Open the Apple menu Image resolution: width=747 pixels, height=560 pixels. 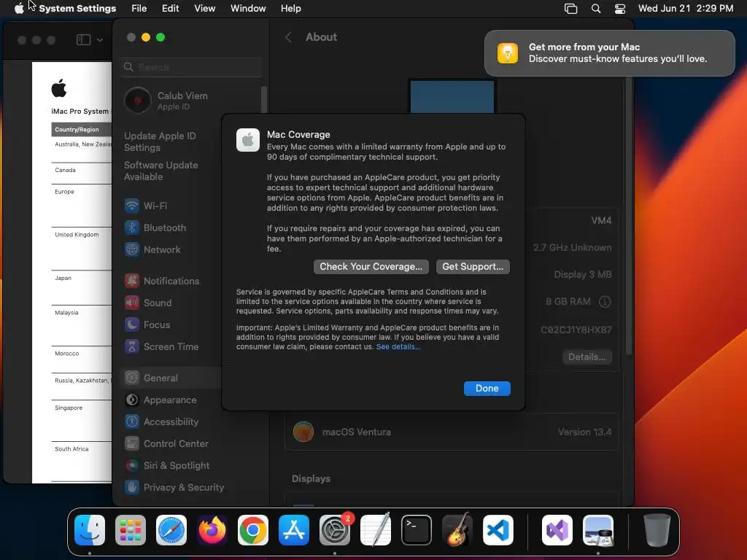19,9
